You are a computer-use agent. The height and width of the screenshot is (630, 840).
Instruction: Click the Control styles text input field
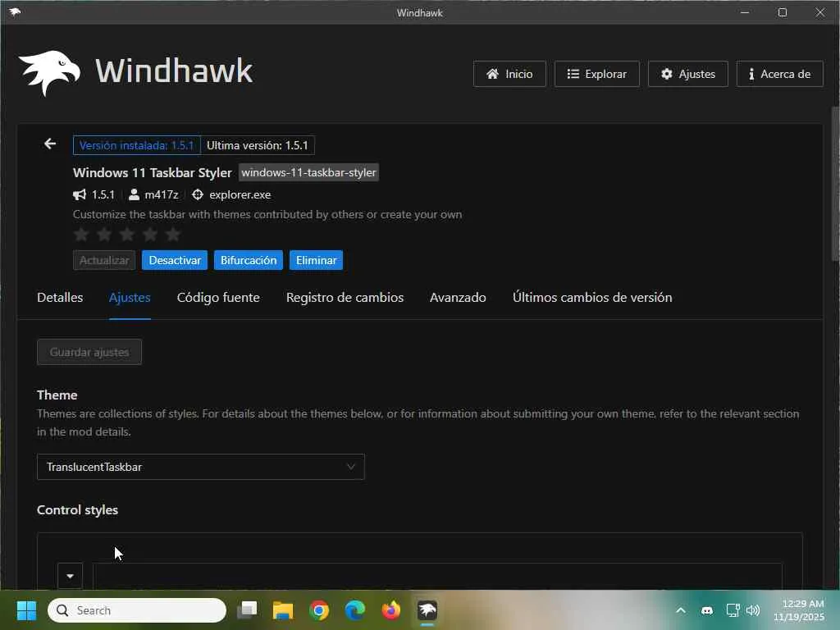438,576
